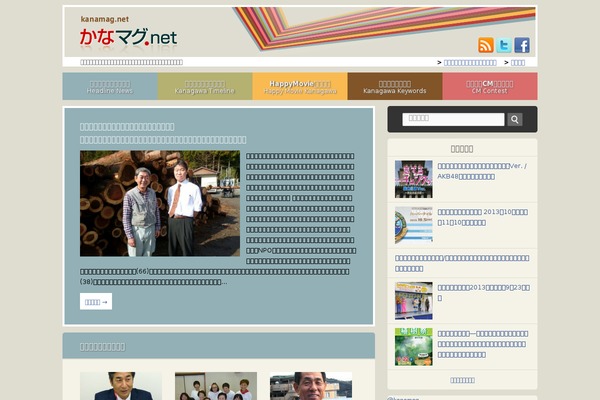This screenshot has height=400, width=600.
Task: Open the AKB48 sidebar thumbnail
Action: coord(414,179)
